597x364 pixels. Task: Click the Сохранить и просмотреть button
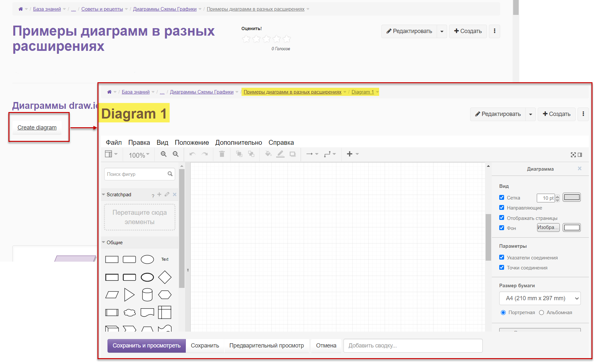(146, 346)
